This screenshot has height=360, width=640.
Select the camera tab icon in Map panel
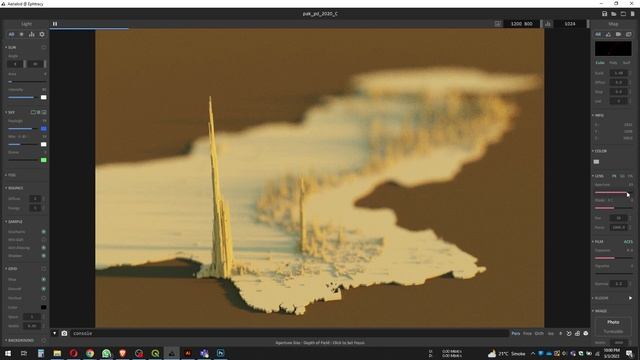[x=618, y=34]
